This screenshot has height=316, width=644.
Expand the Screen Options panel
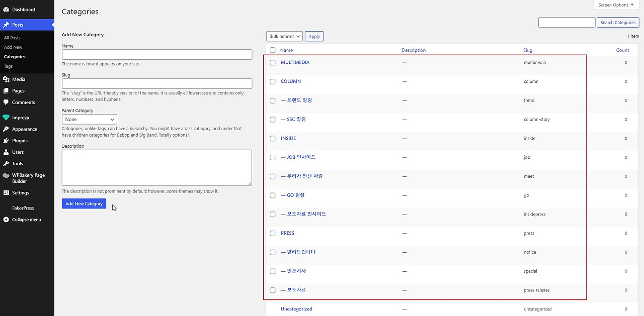616,5
